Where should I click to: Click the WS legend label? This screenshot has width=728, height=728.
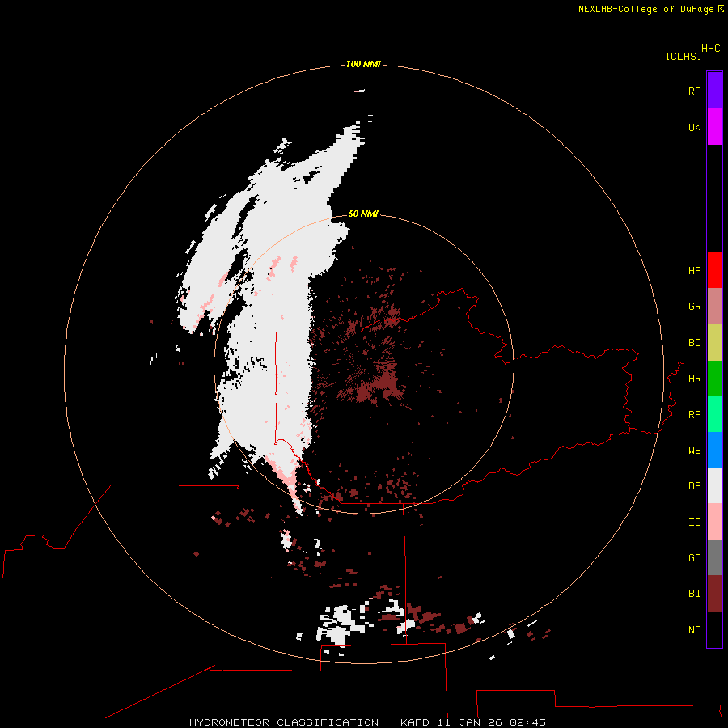pos(695,451)
